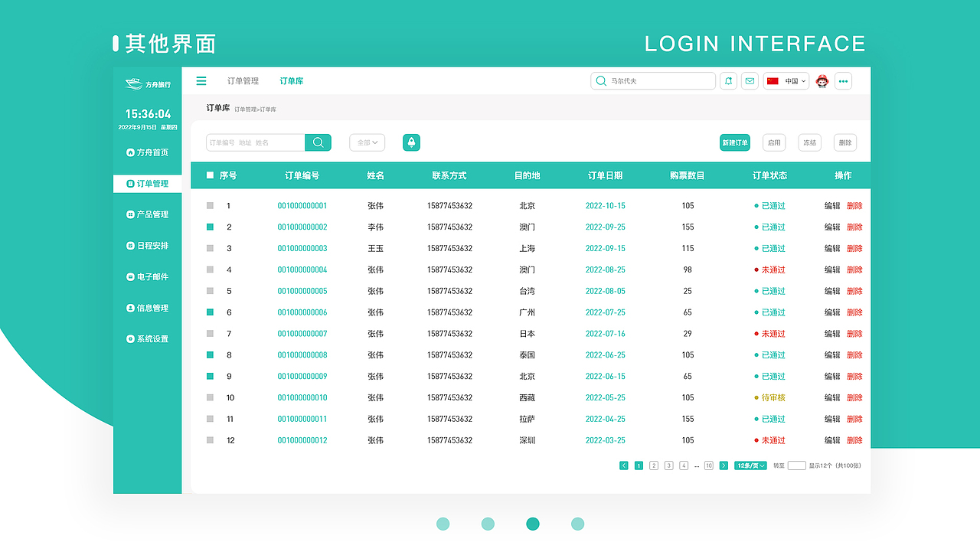Click the teal search magnifier button

[x=318, y=142]
